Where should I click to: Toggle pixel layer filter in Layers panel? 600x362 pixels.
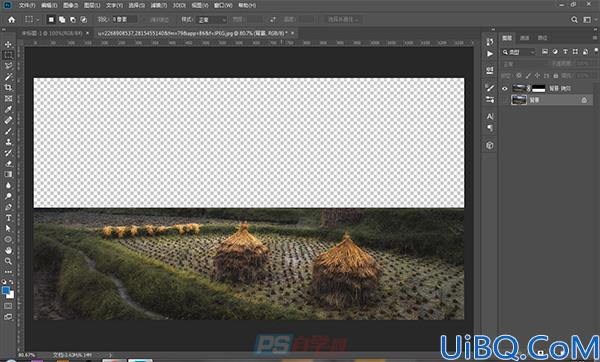(545, 52)
